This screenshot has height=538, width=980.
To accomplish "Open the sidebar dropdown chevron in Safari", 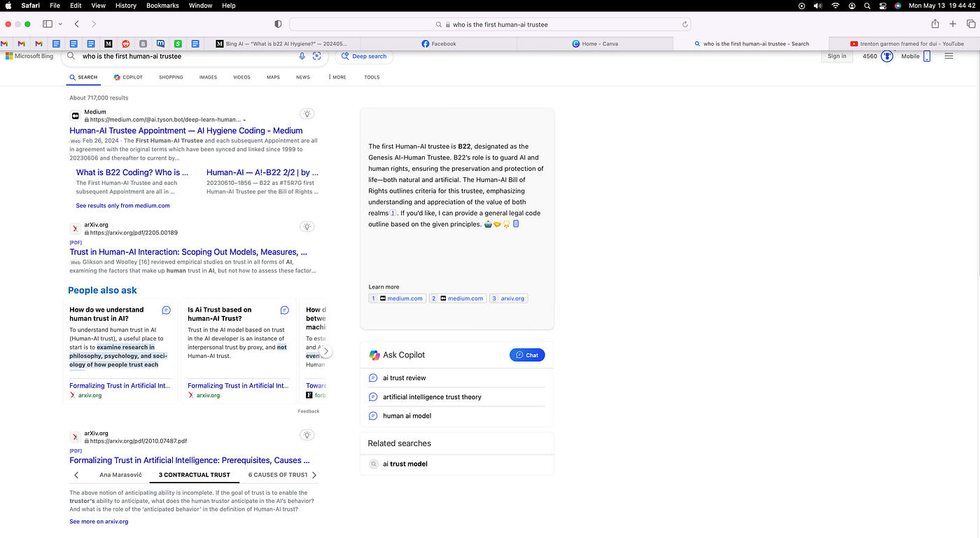I will pos(60,24).
